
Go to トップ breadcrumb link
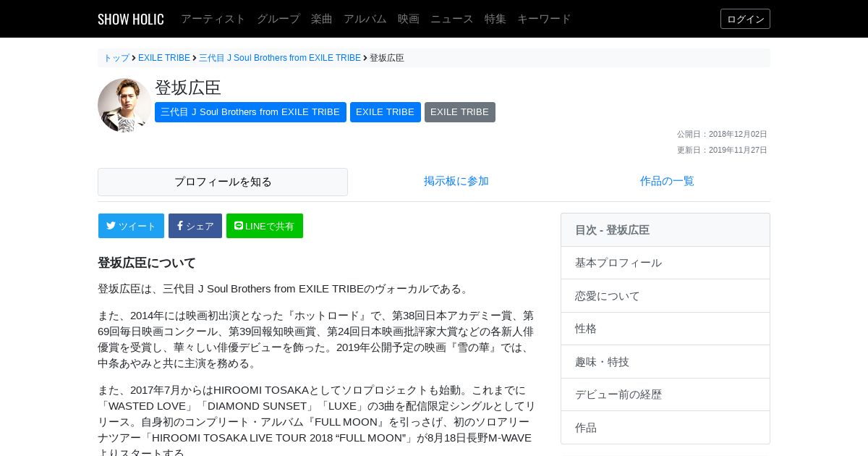116,58
